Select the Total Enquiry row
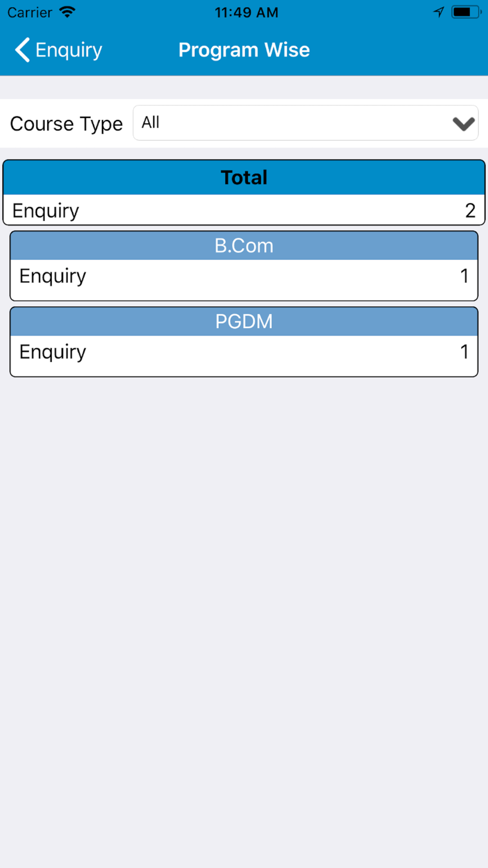The width and height of the screenshot is (488, 868). point(244,210)
